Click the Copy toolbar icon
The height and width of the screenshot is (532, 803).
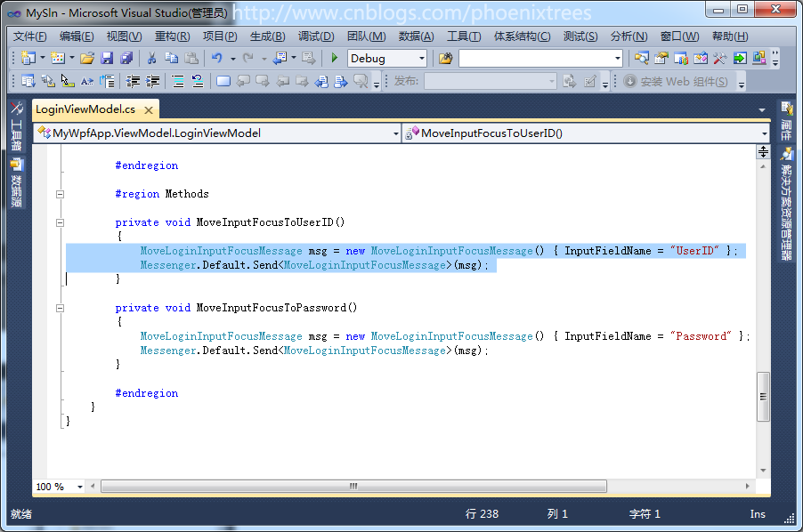pyautogui.click(x=171, y=59)
